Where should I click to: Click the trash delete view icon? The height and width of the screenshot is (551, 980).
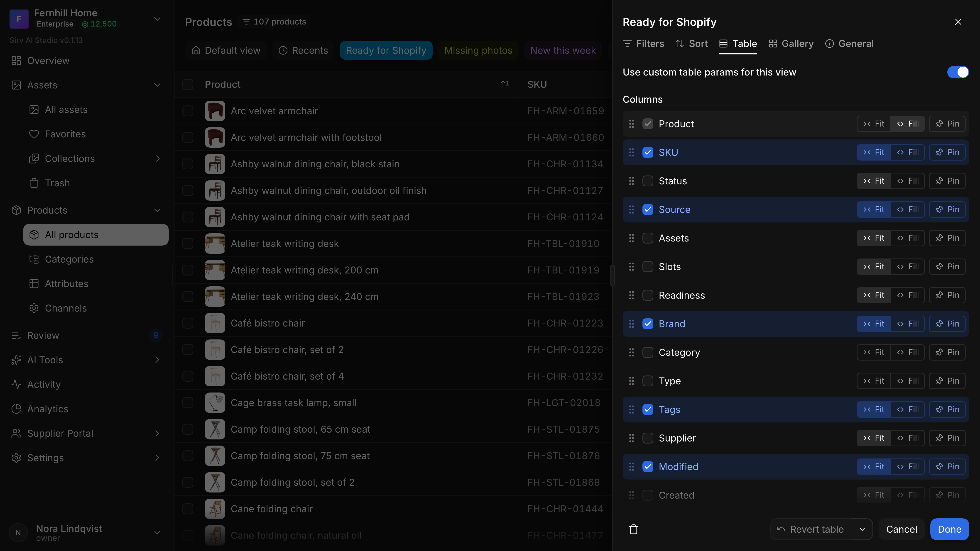coord(633,529)
